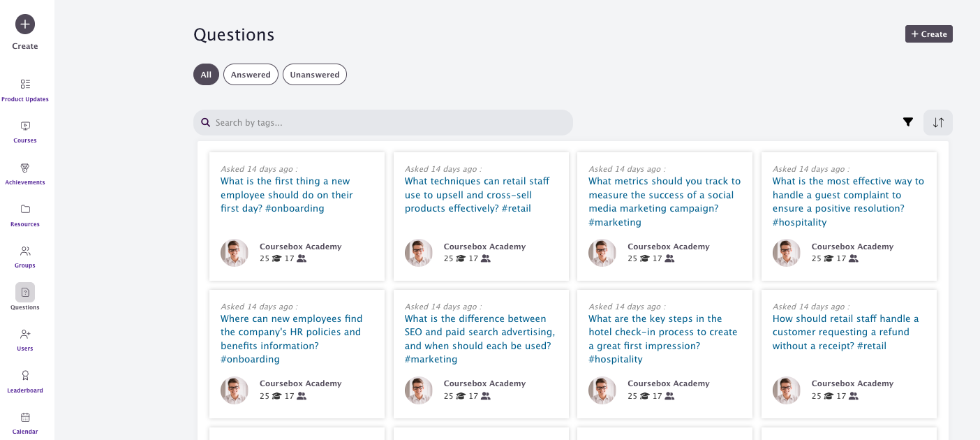Click the filter funnel icon

[907, 122]
